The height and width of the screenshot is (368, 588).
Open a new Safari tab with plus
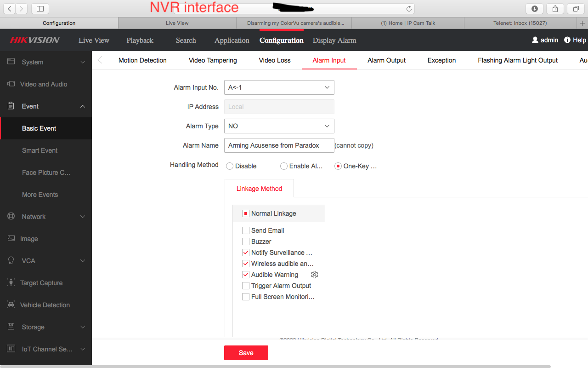tap(582, 23)
